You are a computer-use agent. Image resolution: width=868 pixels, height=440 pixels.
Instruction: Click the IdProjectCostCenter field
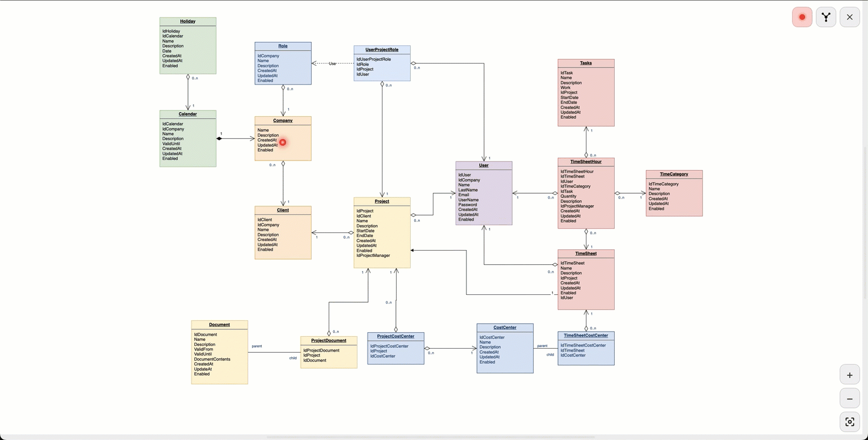389,346
